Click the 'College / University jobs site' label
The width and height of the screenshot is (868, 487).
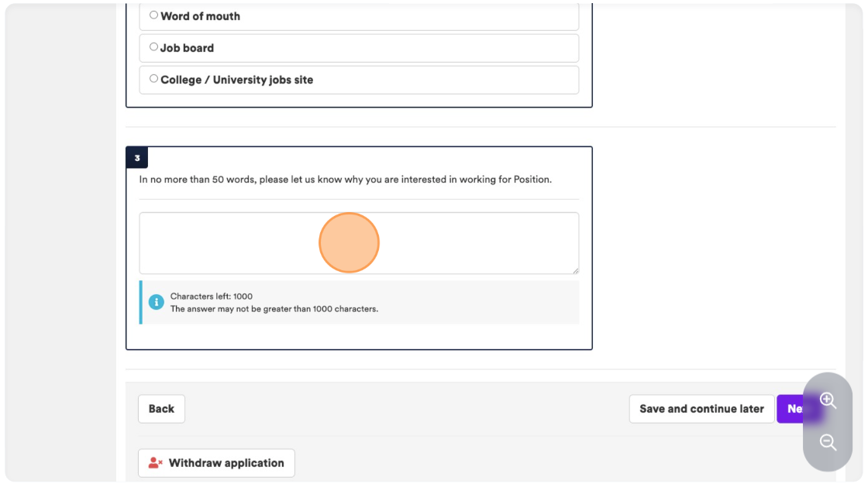point(237,80)
